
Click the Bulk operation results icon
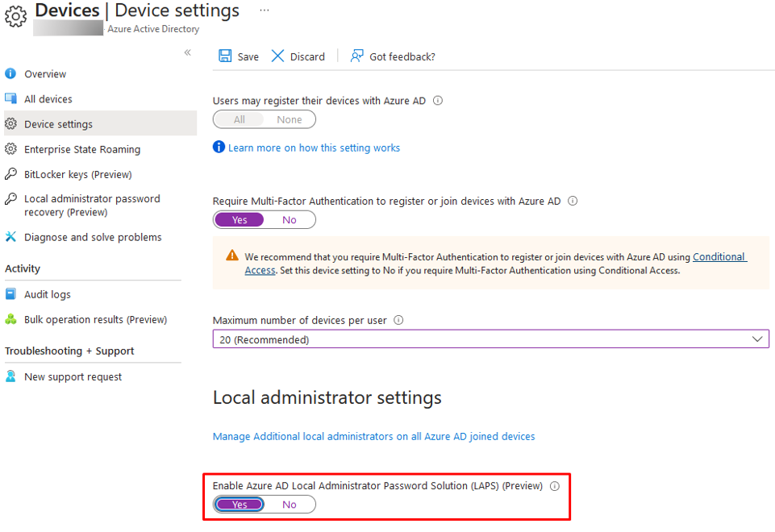(x=10, y=319)
